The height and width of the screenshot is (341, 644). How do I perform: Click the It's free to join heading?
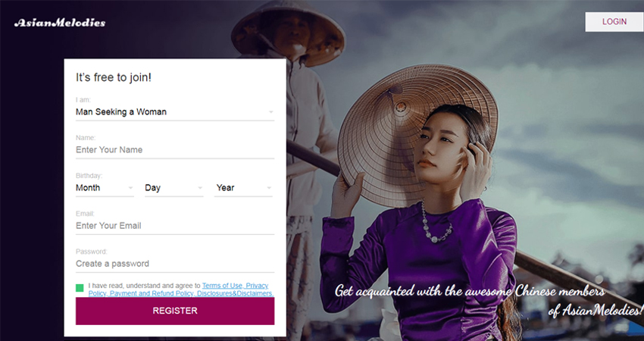[114, 77]
